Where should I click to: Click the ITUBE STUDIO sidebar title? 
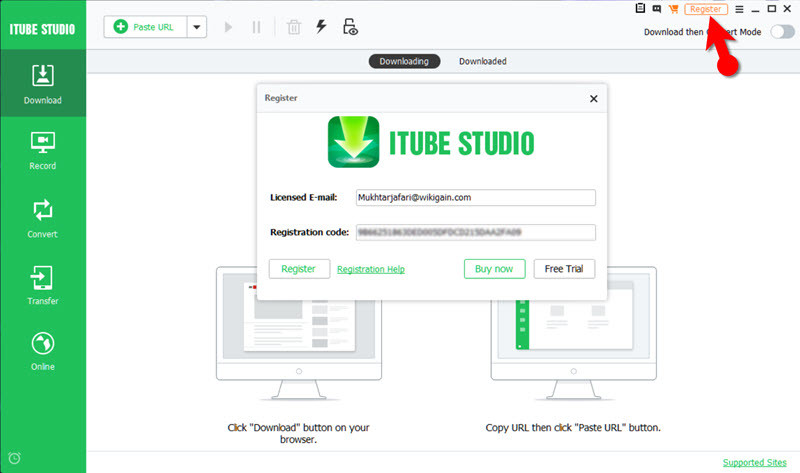click(x=42, y=29)
